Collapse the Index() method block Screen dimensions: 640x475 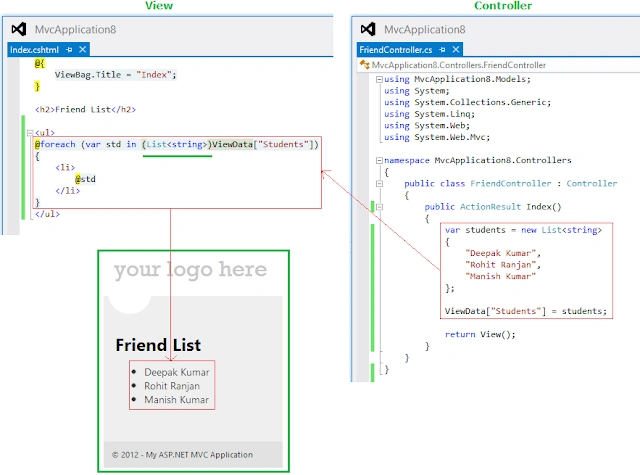pyautogui.click(x=379, y=207)
